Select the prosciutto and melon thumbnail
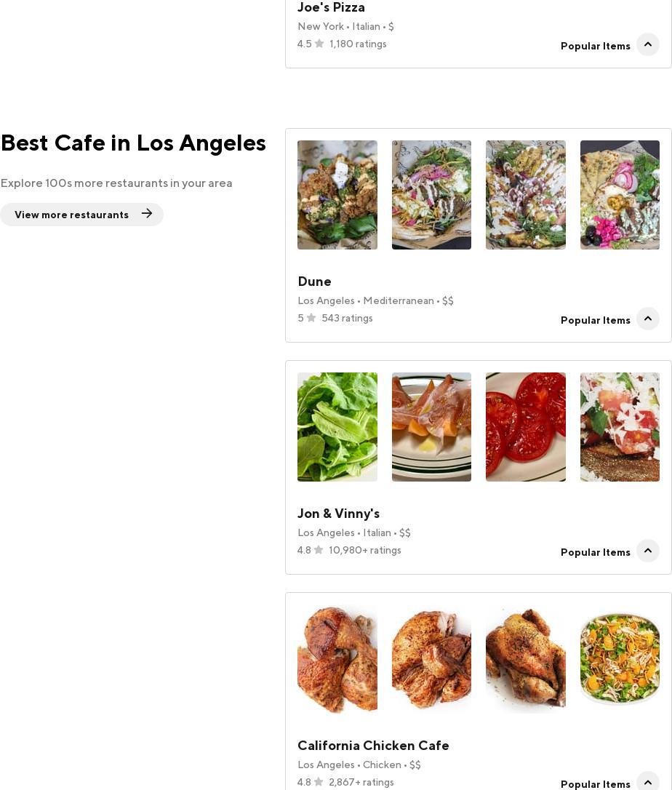The width and height of the screenshot is (672, 790). (432, 427)
